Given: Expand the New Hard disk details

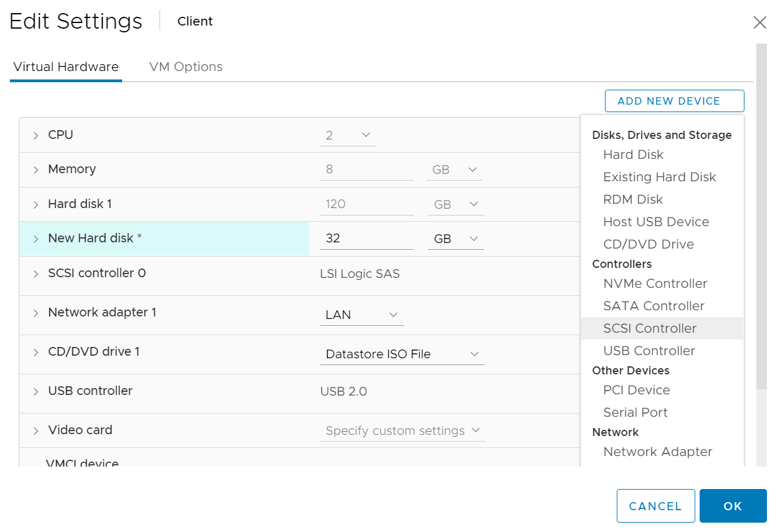Looking at the screenshot, I should [36, 239].
